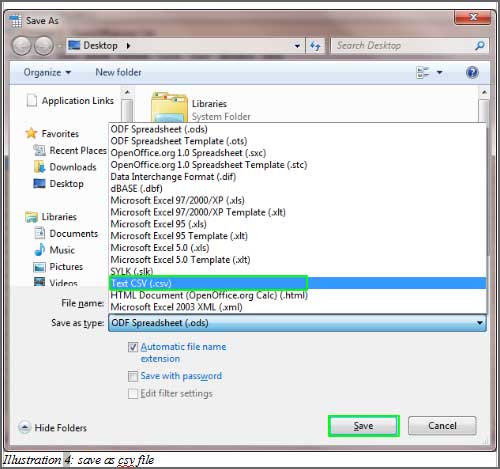Image resolution: width=500 pixels, height=469 pixels.
Task: Click the Libraries icon in navigation pane
Action: point(31,217)
